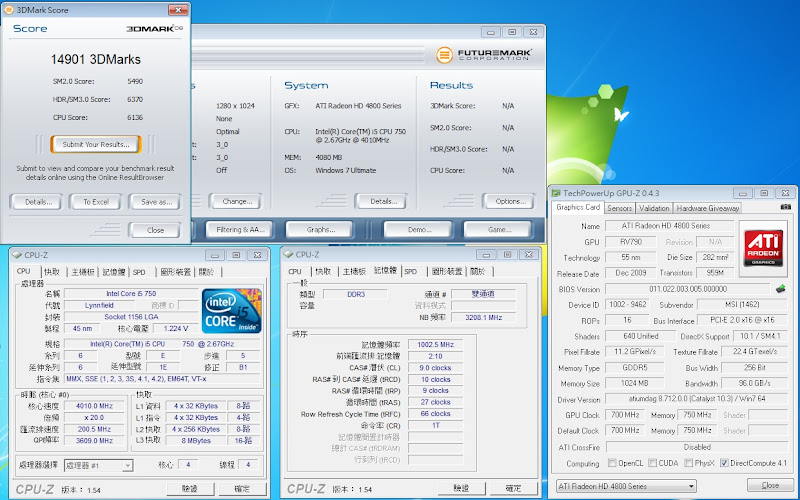The width and height of the screenshot is (800, 500).
Task: Switch to Graphics Card tab in GPU-Z
Action: [578, 208]
